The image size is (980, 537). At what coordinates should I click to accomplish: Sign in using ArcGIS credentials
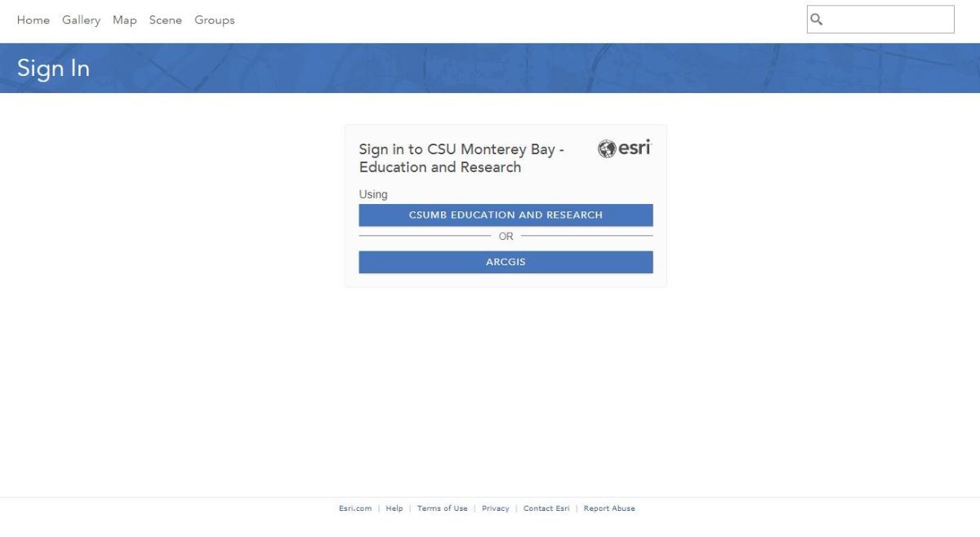(x=506, y=262)
